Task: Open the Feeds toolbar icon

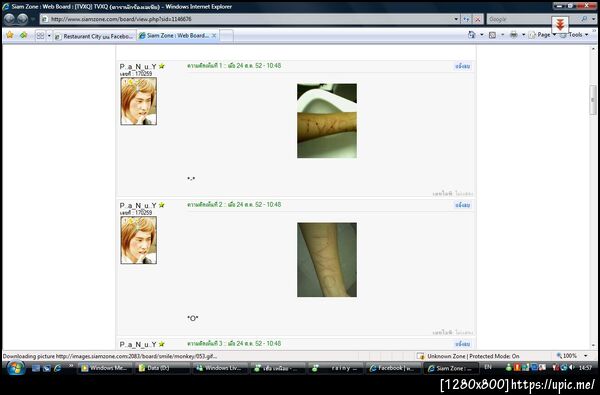Action: (492, 35)
